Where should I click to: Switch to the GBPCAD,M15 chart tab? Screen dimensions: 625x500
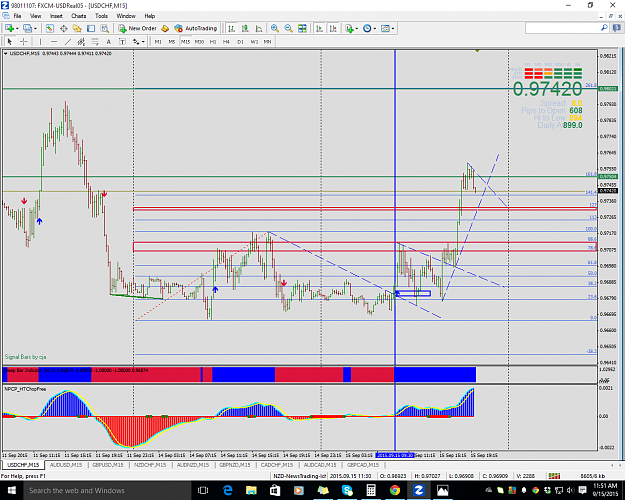coord(362,465)
